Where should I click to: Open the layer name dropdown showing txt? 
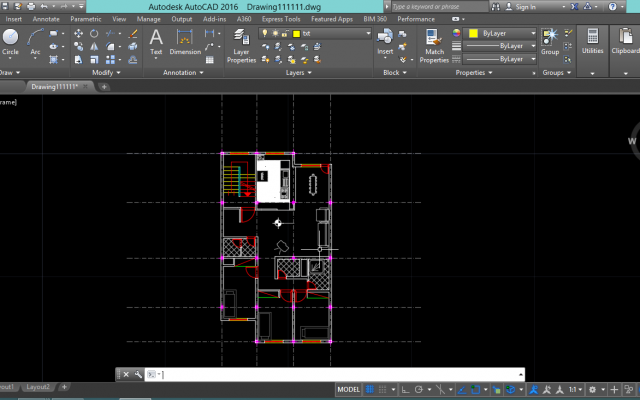pos(315,33)
